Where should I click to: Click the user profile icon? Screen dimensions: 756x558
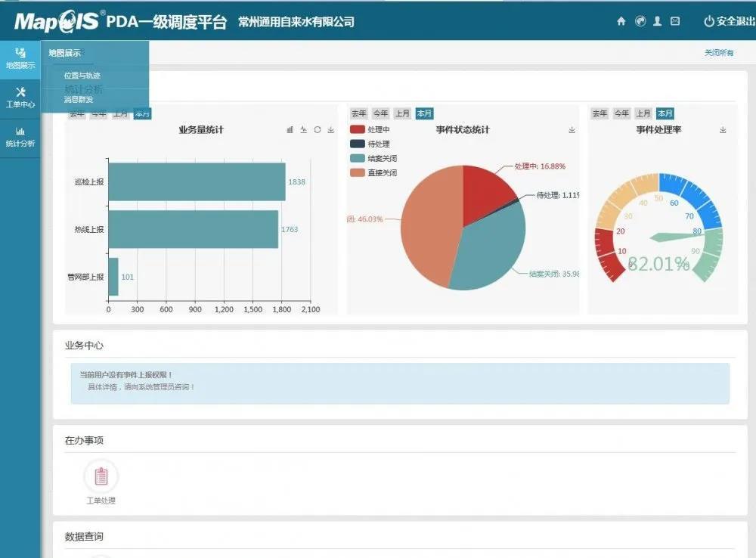pos(658,22)
